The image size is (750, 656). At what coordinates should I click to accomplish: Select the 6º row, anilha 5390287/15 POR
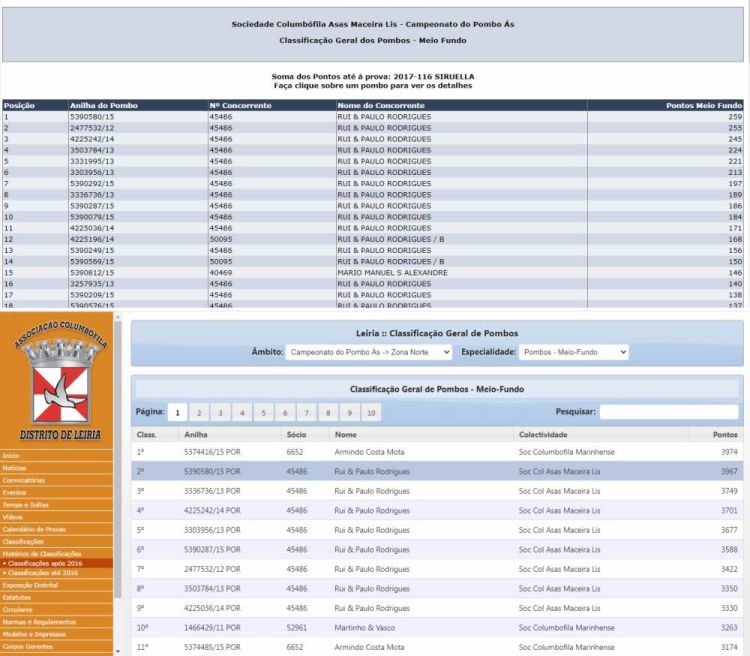[x=437, y=549]
